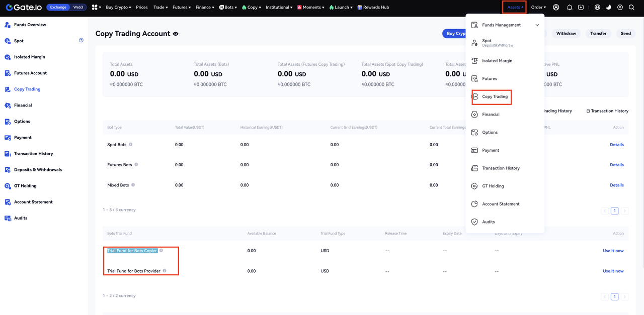644x315 pixels.
Task: Click the search magnifier icon in header
Action: [x=631, y=8]
